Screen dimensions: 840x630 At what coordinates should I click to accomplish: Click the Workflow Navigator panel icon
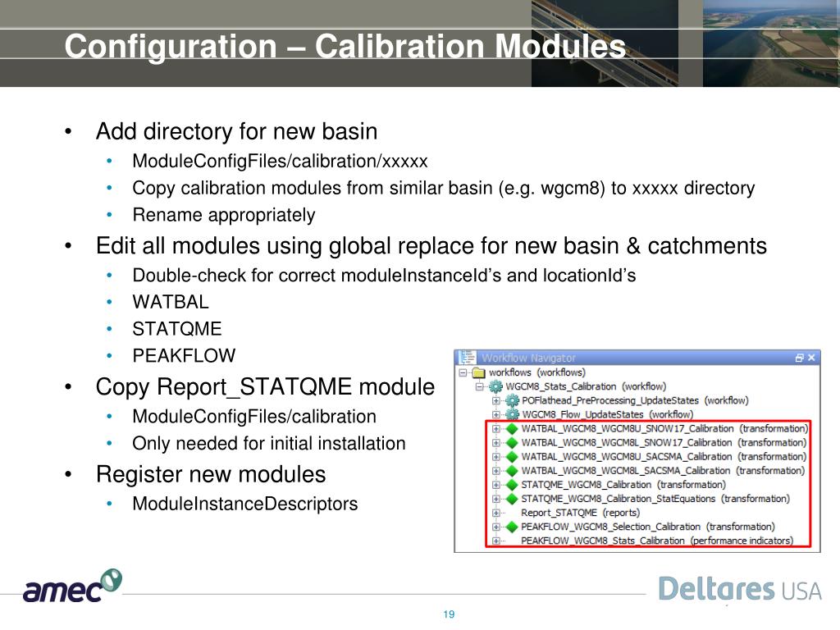pos(468,358)
